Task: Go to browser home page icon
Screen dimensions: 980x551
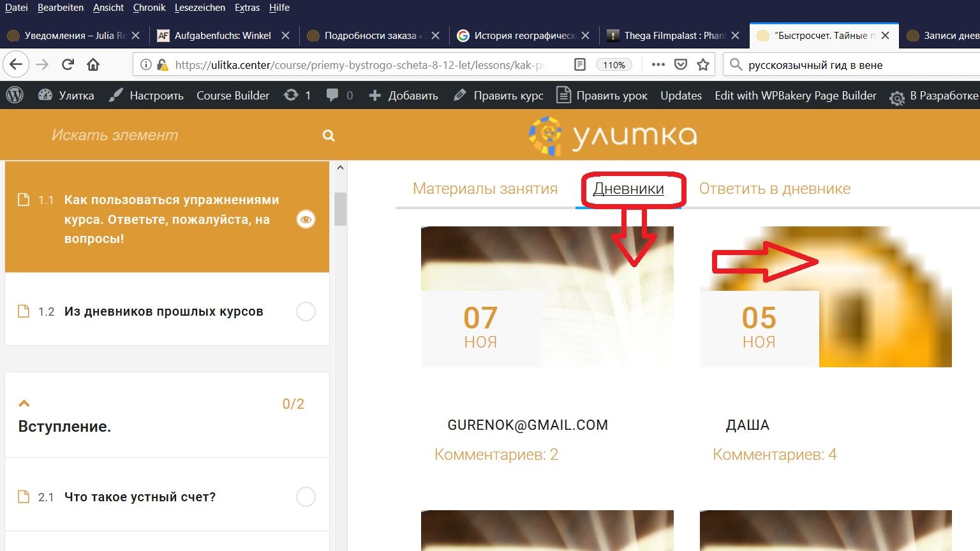Action: coord(93,64)
